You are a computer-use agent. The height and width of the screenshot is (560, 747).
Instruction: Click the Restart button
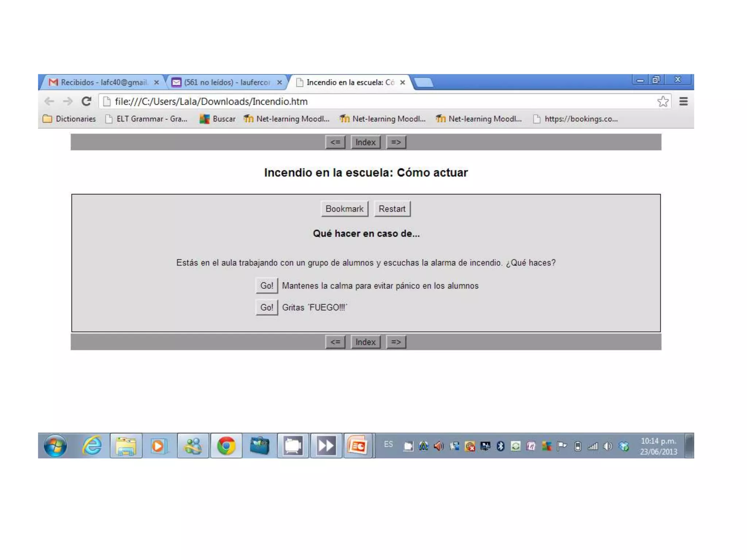point(392,209)
